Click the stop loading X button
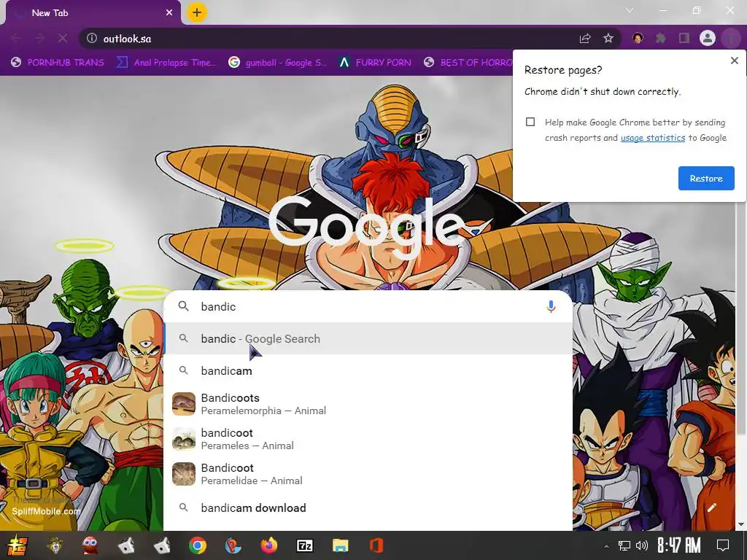Viewport: 747px width, 560px height. pyautogui.click(x=63, y=38)
